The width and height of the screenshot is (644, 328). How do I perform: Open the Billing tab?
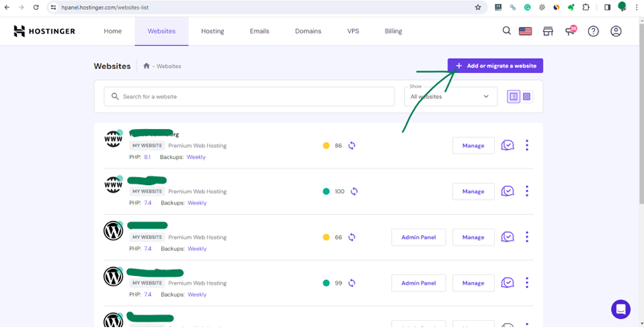pos(393,31)
